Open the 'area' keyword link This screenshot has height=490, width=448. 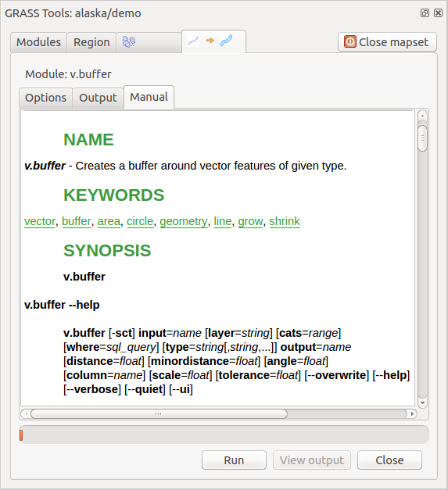click(109, 221)
